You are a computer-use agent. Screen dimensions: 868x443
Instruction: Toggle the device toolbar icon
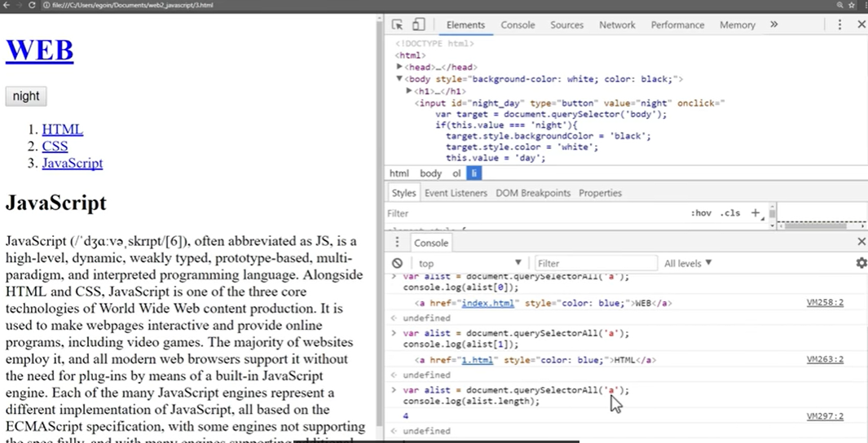[418, 24]
